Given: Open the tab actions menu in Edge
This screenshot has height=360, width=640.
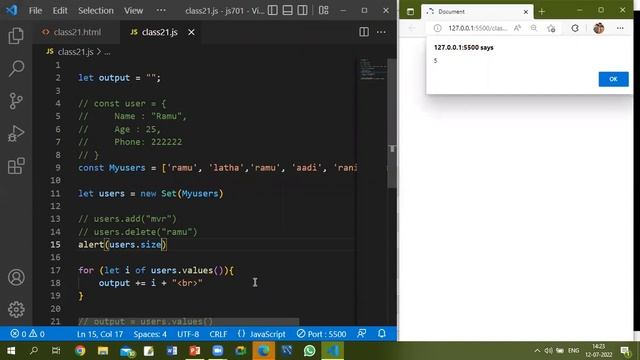Looking at the screenshot, I should coord(410,12).
